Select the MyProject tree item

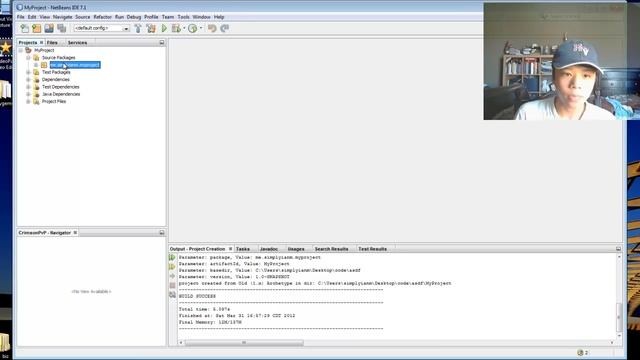(x=44, y=50)
